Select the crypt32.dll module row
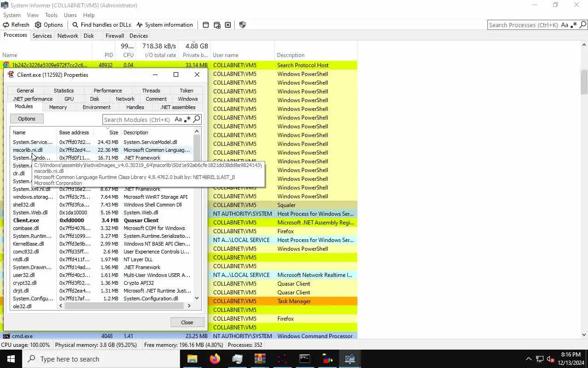 click(102, 283)
